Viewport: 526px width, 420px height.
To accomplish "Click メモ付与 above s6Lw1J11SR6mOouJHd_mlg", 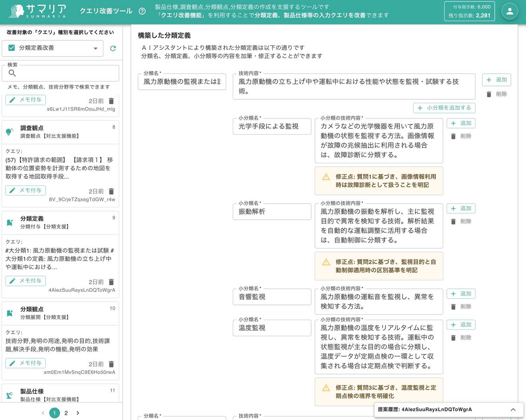I will coord(26,100).
